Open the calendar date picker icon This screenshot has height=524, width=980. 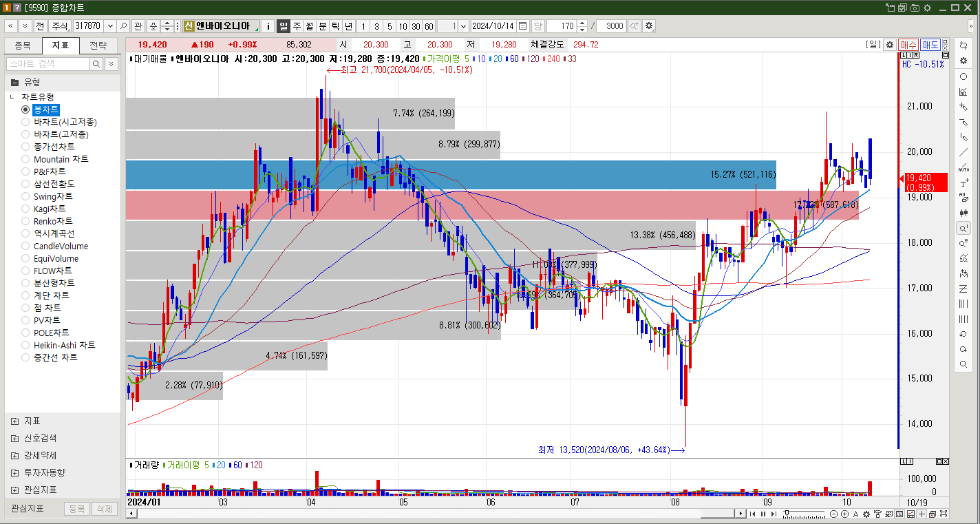pos(523,26)
